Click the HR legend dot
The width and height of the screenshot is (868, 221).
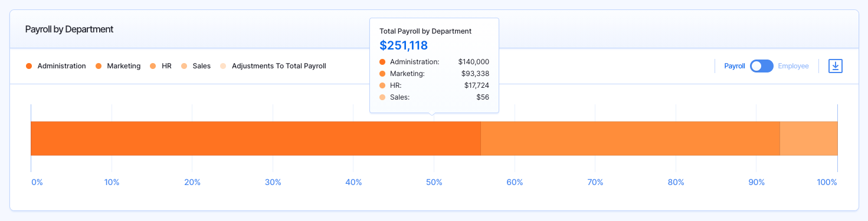pyautogui.click(x=153, y=66)
